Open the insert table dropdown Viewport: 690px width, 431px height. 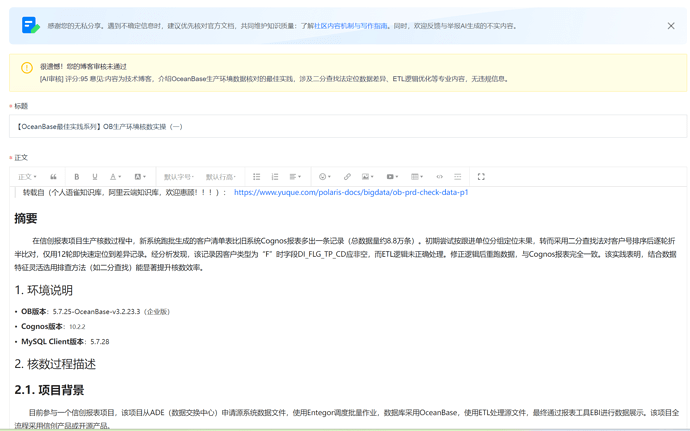pos(417,177)
